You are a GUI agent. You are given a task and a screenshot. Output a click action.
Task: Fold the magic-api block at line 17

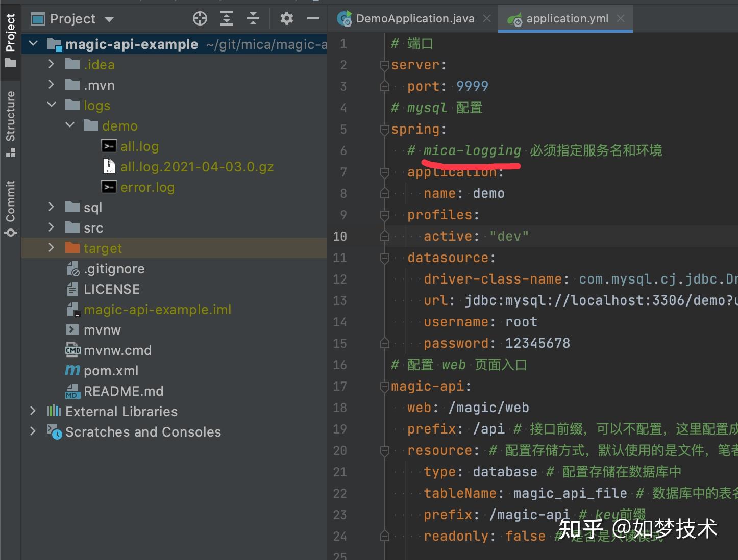point(385,386)
